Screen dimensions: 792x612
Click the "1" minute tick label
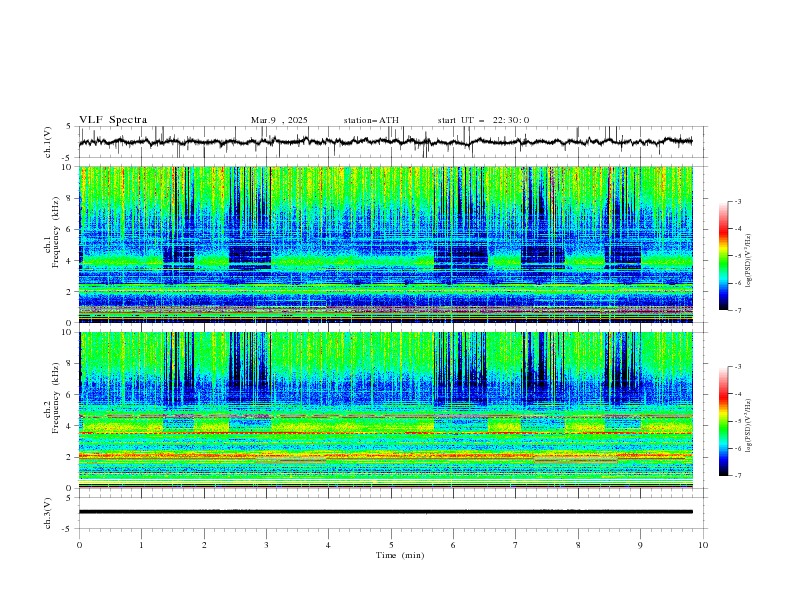coord(141,545)
